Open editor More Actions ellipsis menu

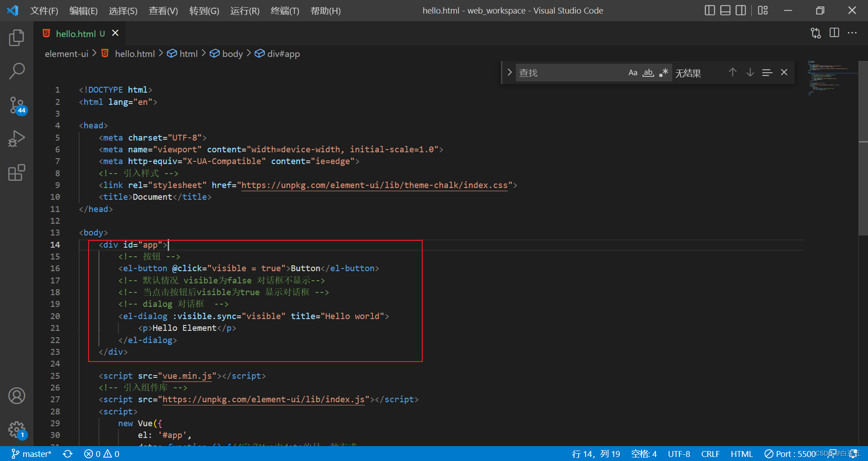click(x=852, y=33)
